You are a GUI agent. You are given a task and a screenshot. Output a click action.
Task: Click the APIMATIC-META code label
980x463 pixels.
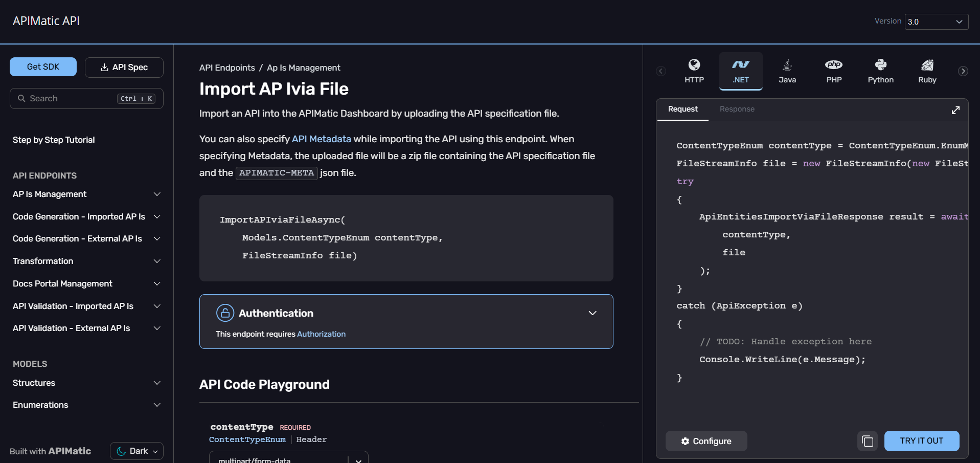pyautogui.click(x=277, y=173)
